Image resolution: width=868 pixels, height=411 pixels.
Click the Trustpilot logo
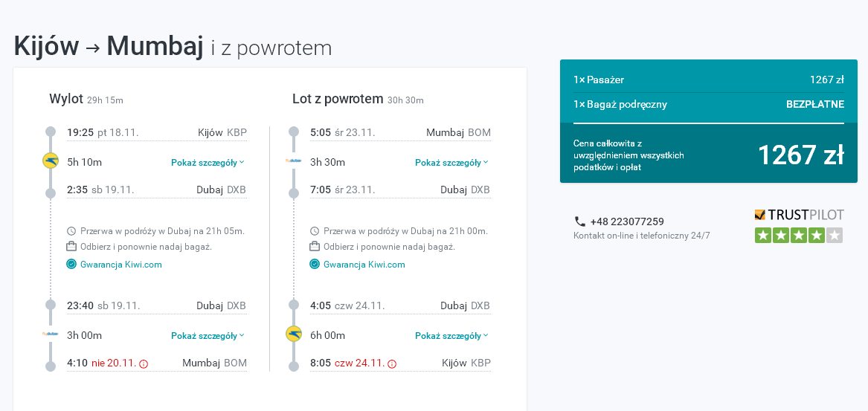[799, 215]
